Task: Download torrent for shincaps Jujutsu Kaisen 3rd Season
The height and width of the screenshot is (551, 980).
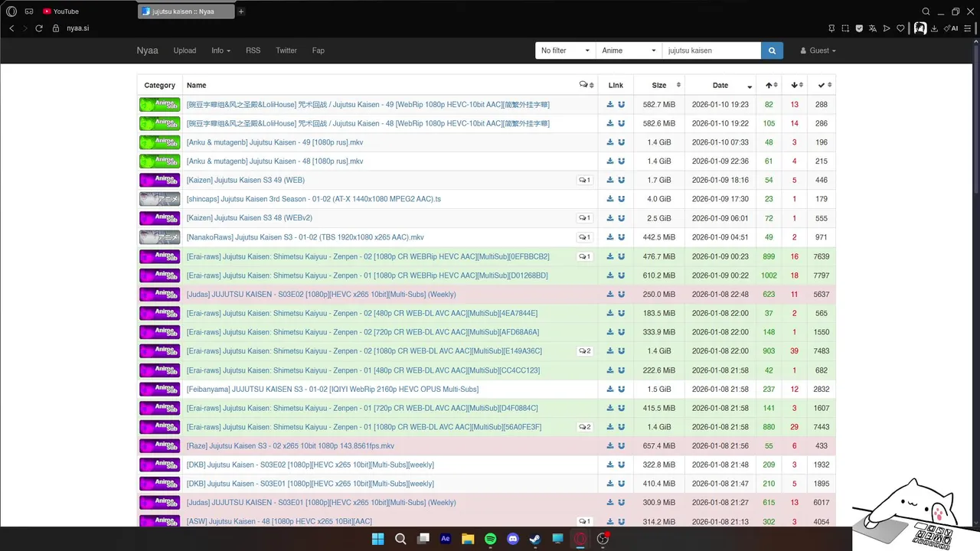Action: coord(610,199)
